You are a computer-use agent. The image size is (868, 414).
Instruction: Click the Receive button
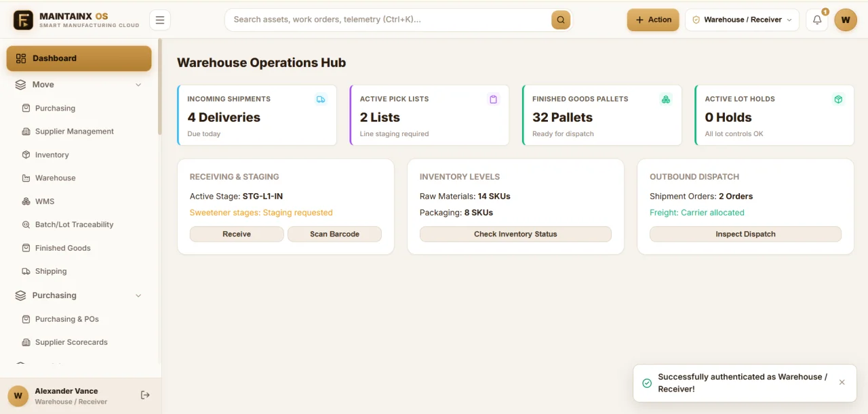tap(237, 234)
